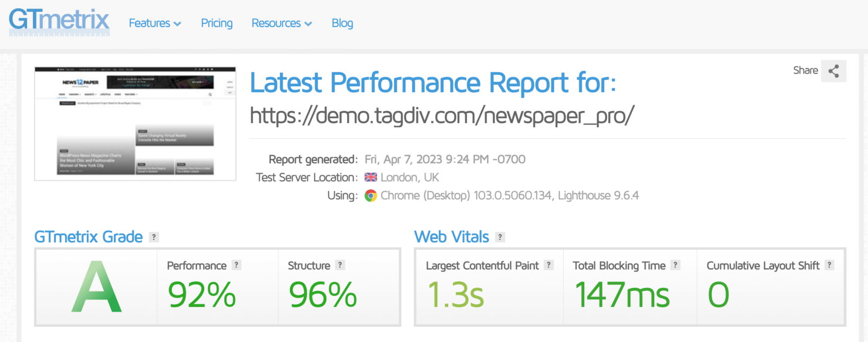The height and width of the screenshot is (342, 868).
Task: Click Cumulative Layout Shift help icon
Action: coord(829,265)
